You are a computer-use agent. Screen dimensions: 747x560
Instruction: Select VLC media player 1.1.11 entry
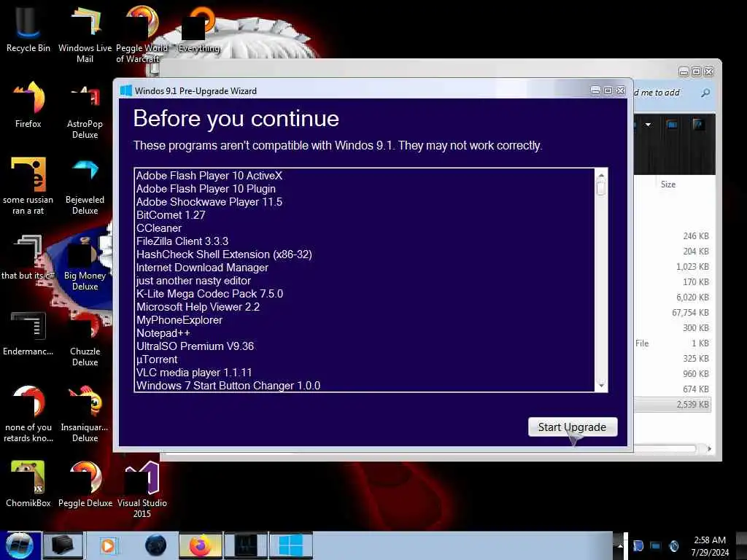pyautogui.click(x=194, y=373)
